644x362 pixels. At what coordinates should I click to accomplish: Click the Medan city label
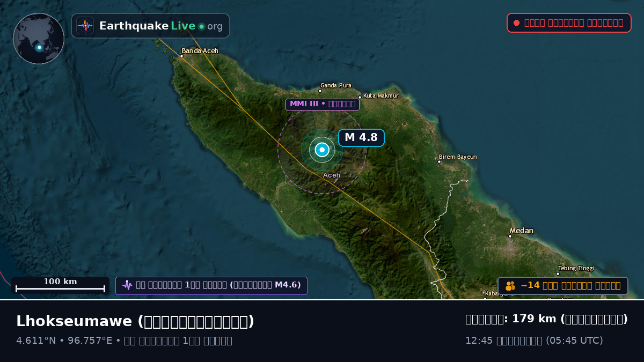[522, 231]
